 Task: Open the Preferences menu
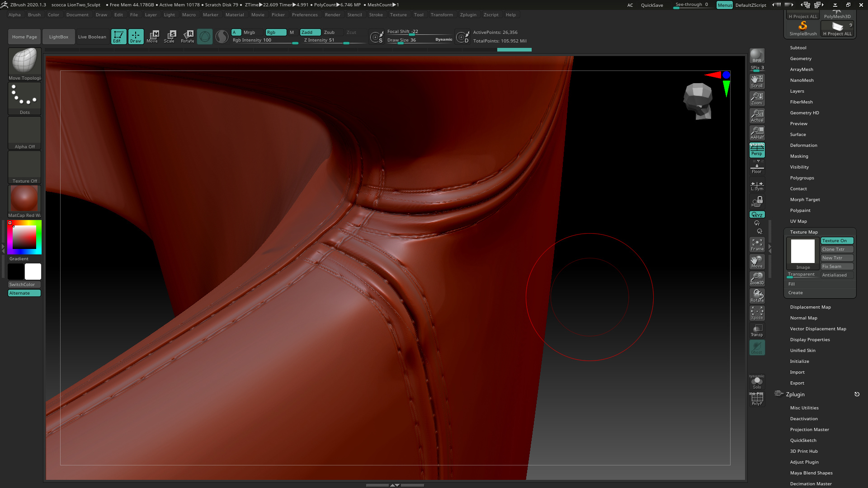tap(305, 14)
